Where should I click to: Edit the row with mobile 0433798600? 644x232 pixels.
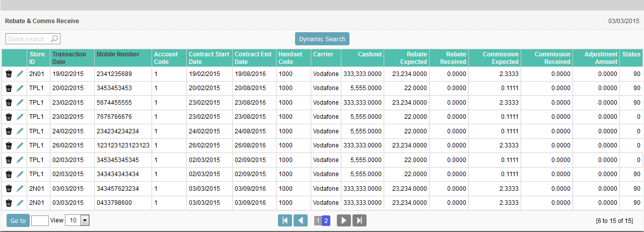[20, 203]
